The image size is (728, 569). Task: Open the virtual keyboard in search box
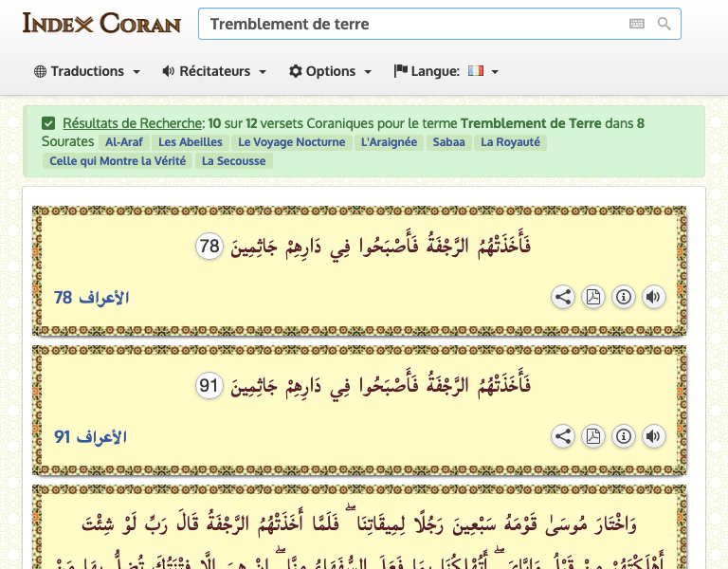(637, 24)
